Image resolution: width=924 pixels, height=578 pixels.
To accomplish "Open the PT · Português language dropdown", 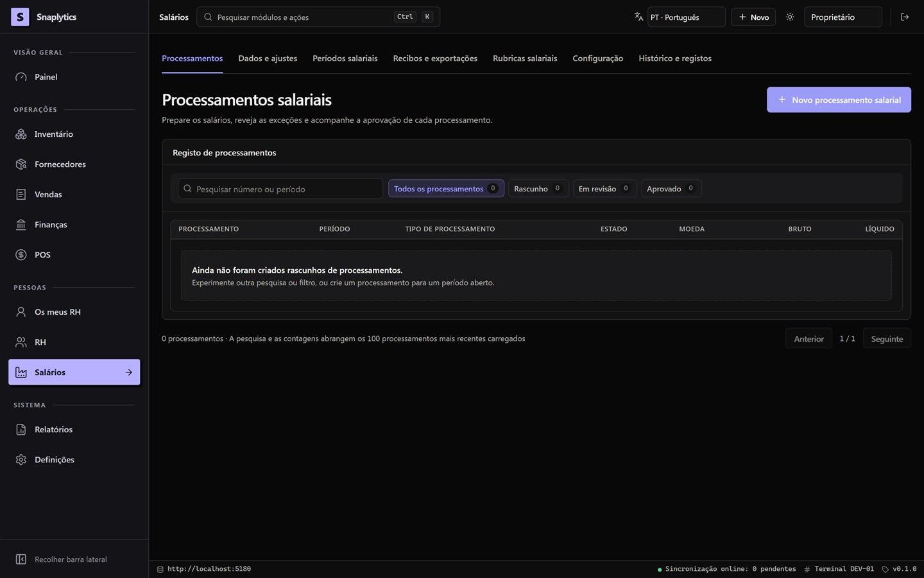I will point(686,17).
